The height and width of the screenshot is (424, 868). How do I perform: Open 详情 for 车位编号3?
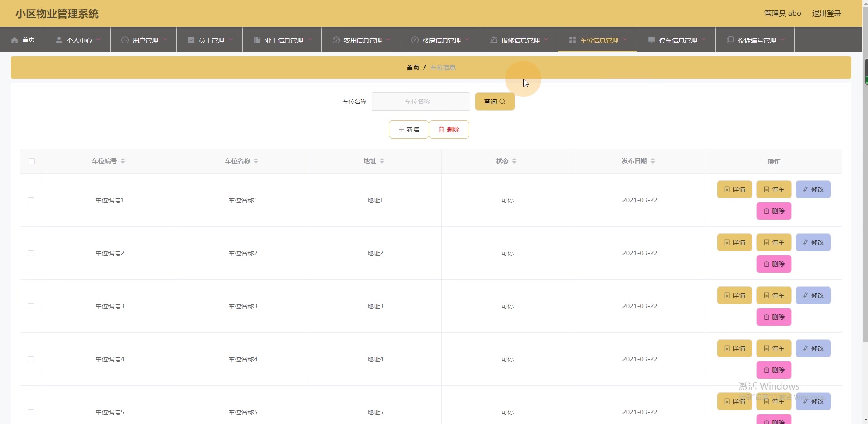coord(734,295)
